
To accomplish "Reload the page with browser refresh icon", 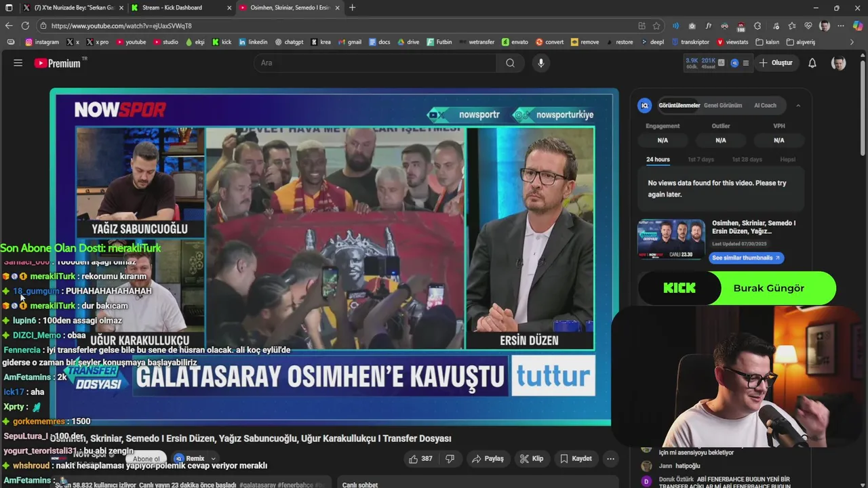I will point(25,26).
